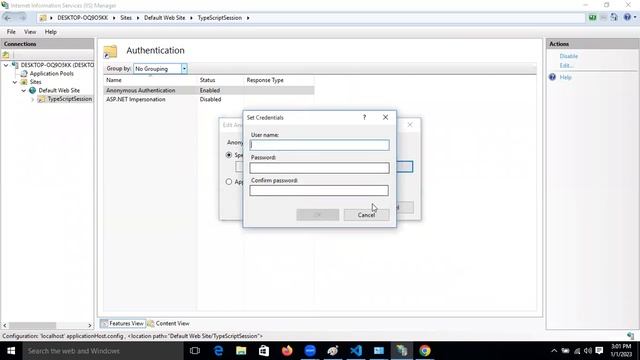640x360 pixels.
Task: Click the Application Pools icon
Action: pyautogui.click(x=24, y=73)
